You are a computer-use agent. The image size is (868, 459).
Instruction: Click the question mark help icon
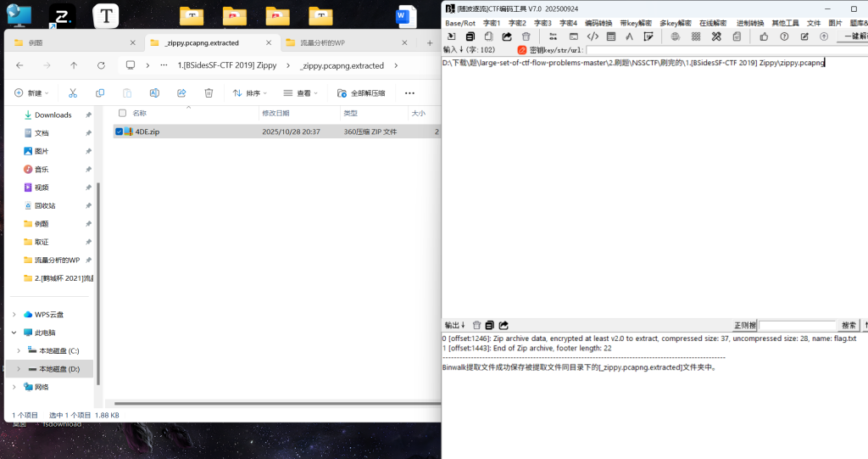tap(784, 36)
